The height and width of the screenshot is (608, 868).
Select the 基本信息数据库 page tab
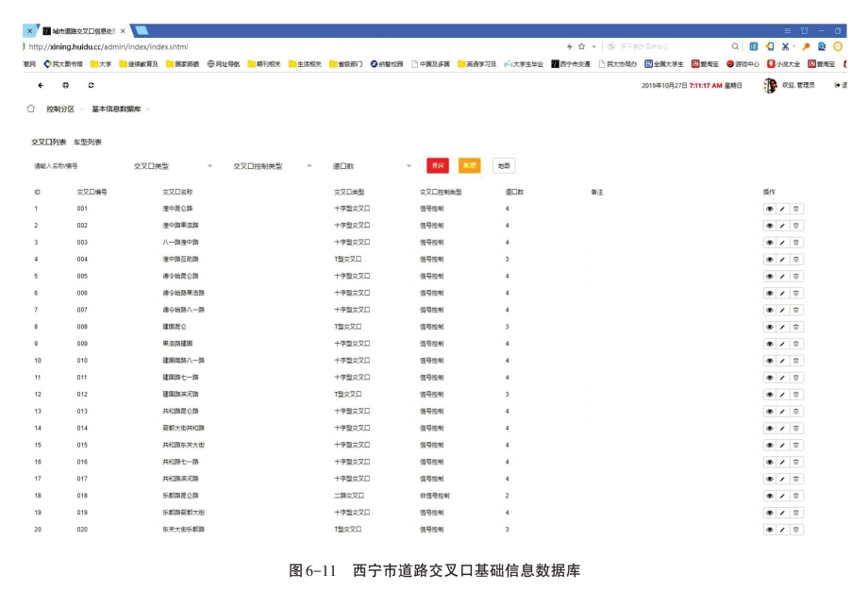116,110
